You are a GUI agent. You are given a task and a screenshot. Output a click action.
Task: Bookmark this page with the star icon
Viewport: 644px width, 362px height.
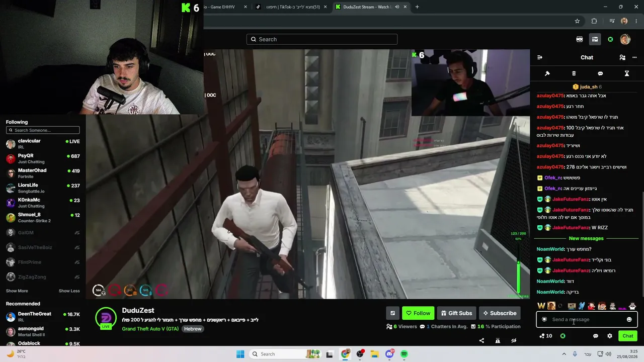[x=577, y=21]
